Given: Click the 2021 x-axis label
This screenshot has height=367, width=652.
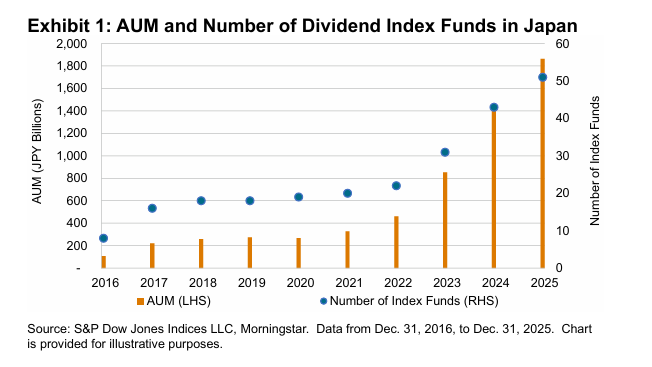Looking at the screenshot, I should (349, 283).
